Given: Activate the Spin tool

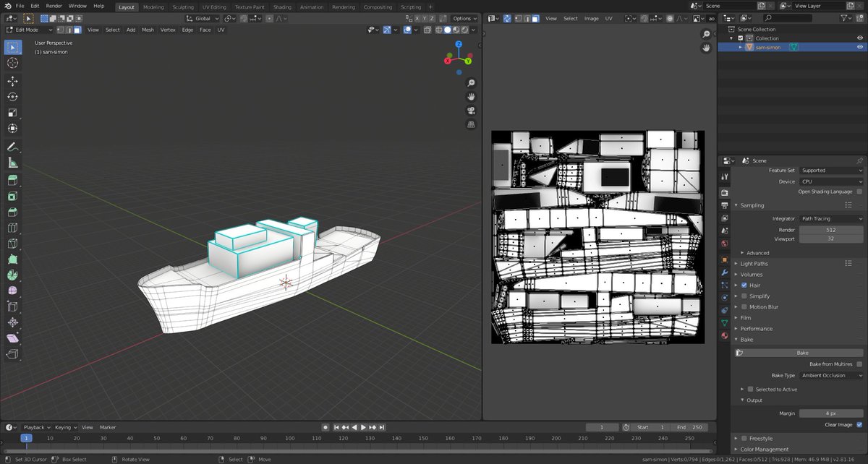Looking at the screenshot, I should 12,275.
